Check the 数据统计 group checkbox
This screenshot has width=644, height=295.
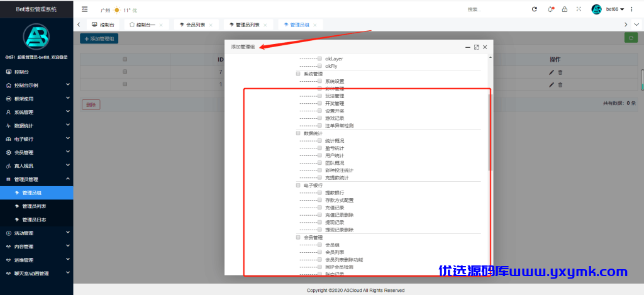tap(298, 133)
